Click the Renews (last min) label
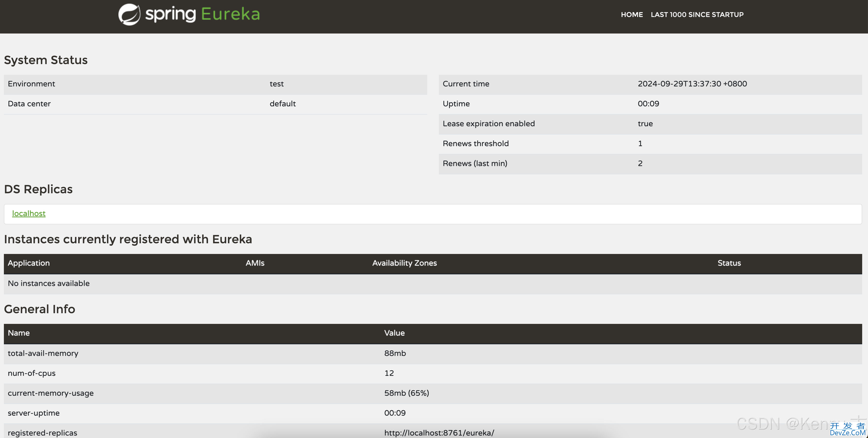This screenshot has height=438, width=868. (x=475, y=163)
